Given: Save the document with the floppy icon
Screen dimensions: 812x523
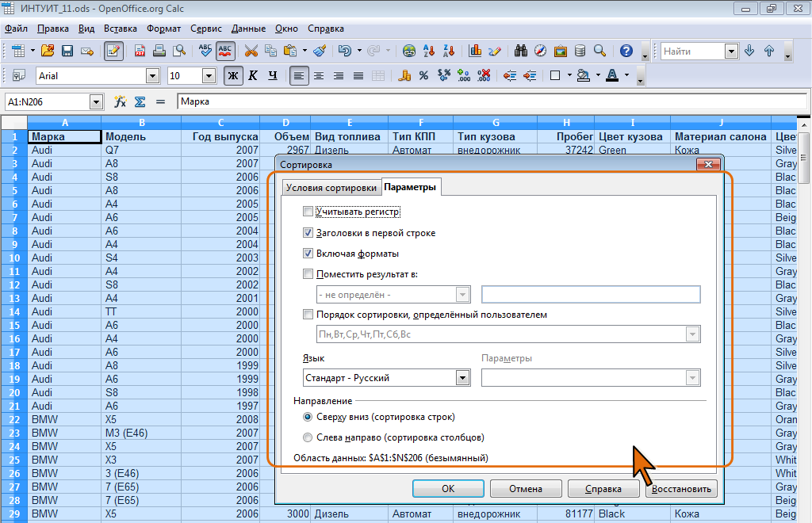Looking at the screenshot, I should pyautogui.click(x=67, y=51).
